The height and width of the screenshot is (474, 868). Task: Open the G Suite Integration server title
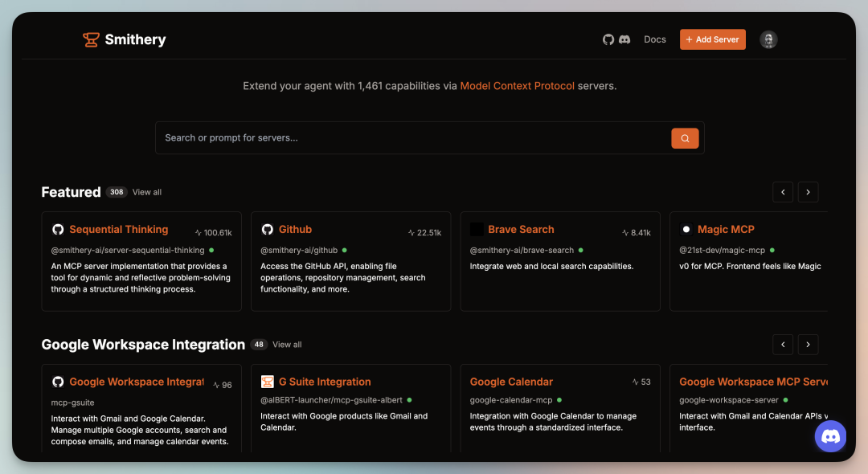325,382
